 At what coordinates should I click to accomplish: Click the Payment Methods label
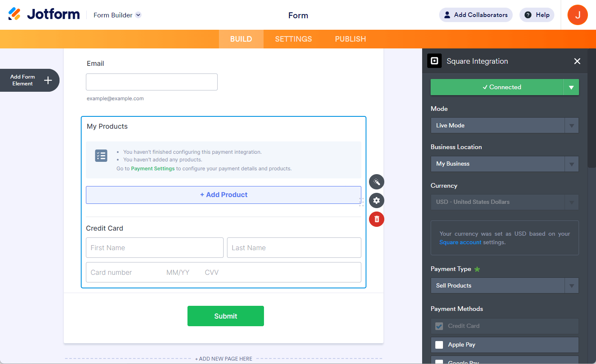coord(457,309)
